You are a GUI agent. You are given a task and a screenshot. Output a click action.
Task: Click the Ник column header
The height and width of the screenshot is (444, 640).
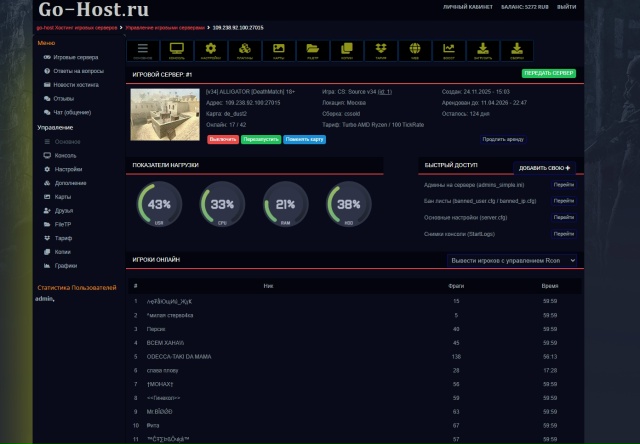coord(268,286)
